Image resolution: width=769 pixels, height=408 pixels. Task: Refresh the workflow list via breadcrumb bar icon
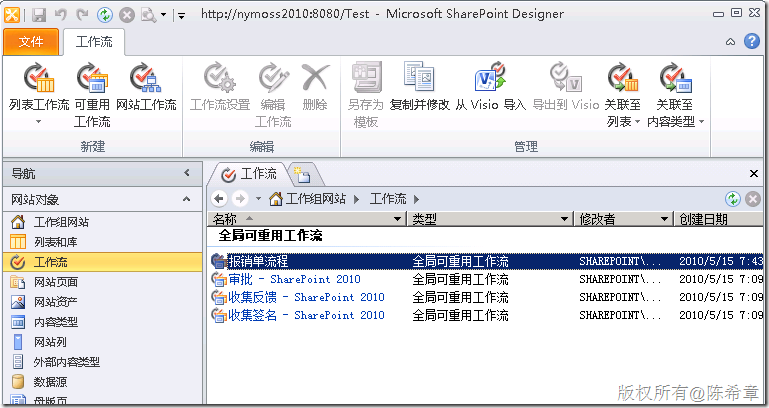pyautogui.click(x=733, y=199)
